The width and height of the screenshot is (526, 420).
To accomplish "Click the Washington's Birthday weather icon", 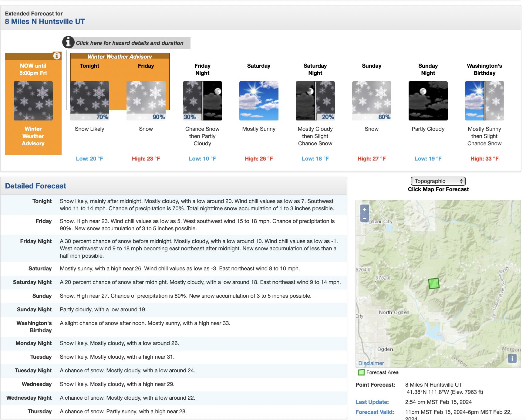I will [x=484, y=101].
